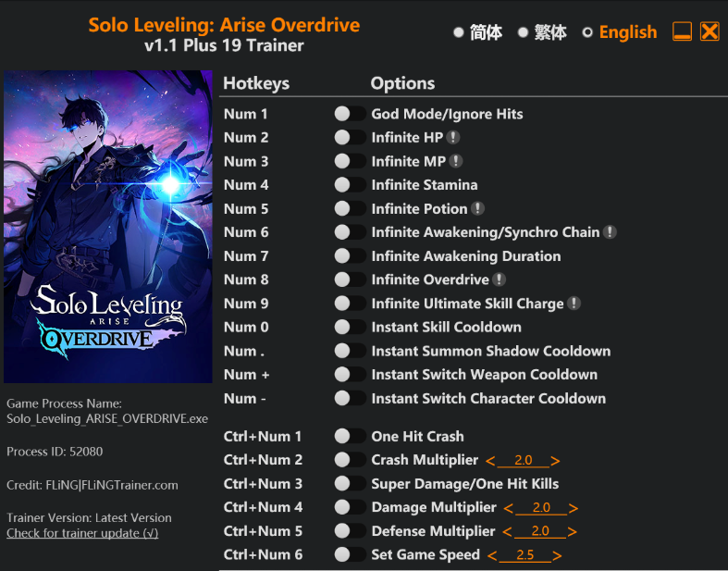
Task: Open the Check for trainer update link
Action: pyautogui.click(x=82, y=533)
